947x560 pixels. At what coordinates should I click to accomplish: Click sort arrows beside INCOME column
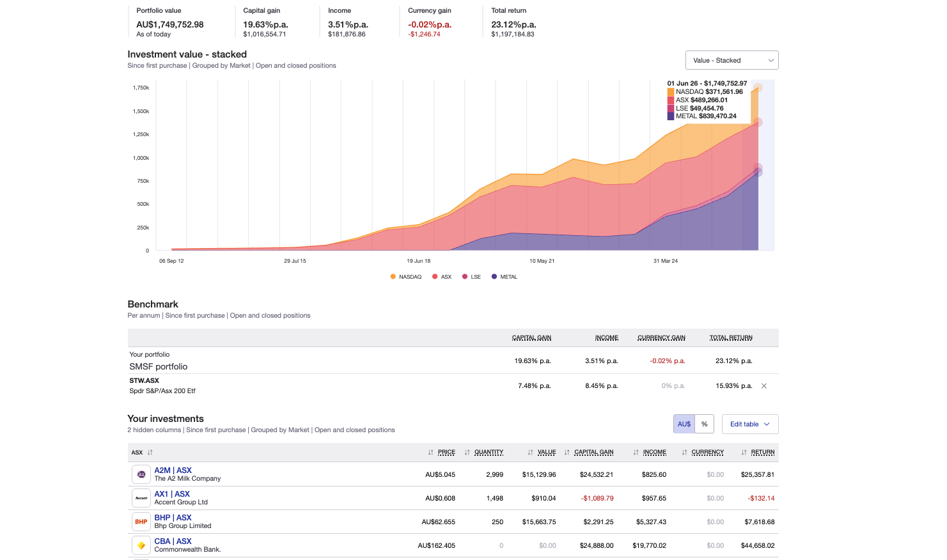(636, 452)
